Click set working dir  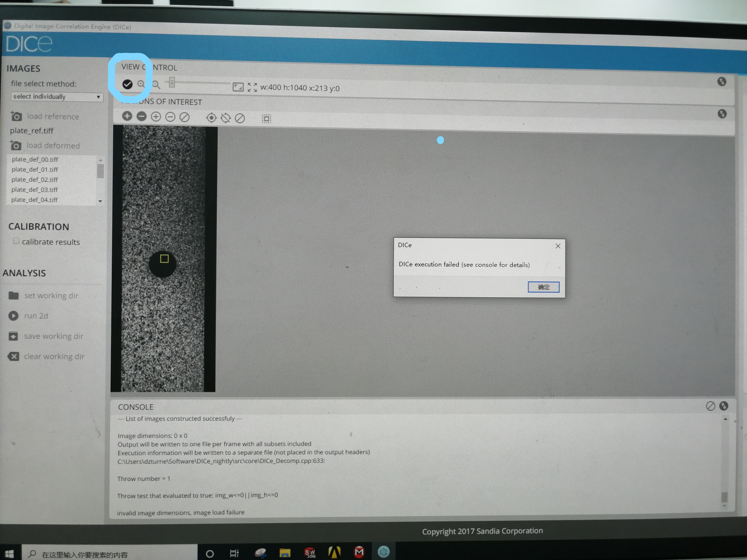[51, 296]
